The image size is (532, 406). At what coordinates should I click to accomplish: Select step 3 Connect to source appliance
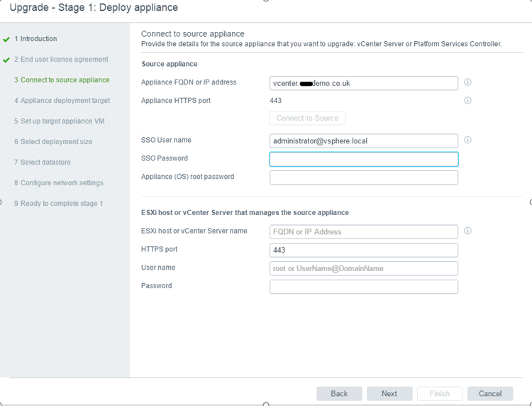click(62, 79)
